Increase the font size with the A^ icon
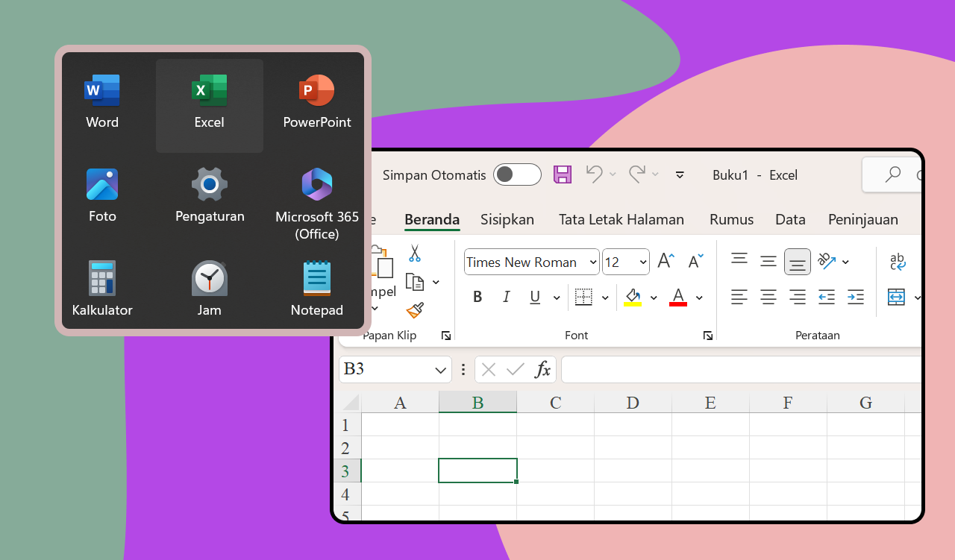The height and width of the screenshot is (560, 955). coord(663,261)
